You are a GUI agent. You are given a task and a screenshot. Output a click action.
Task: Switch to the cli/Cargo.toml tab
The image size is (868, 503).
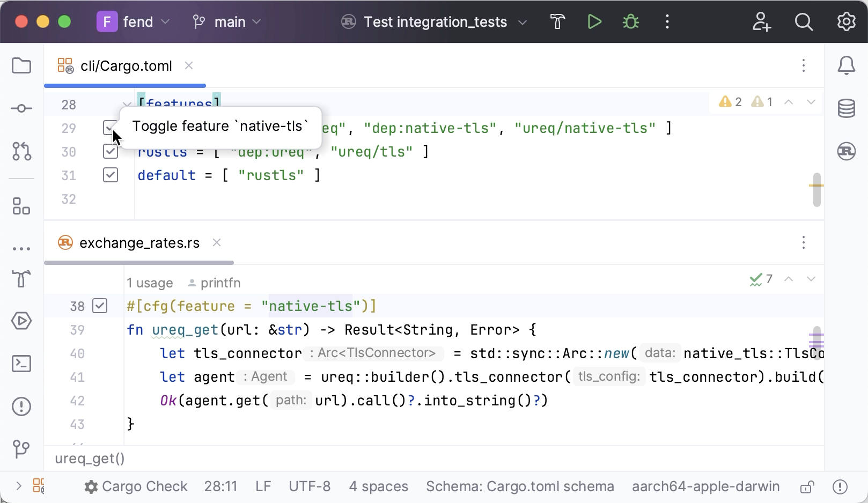tap(126, 65)
